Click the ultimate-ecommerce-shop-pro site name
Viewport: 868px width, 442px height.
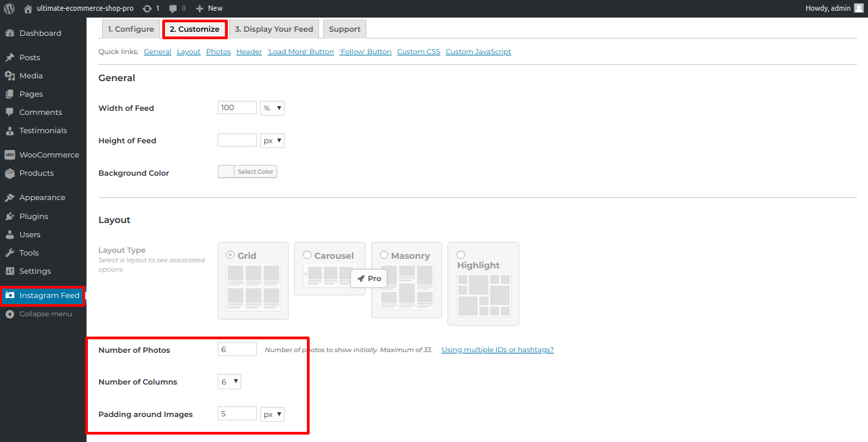85,8
